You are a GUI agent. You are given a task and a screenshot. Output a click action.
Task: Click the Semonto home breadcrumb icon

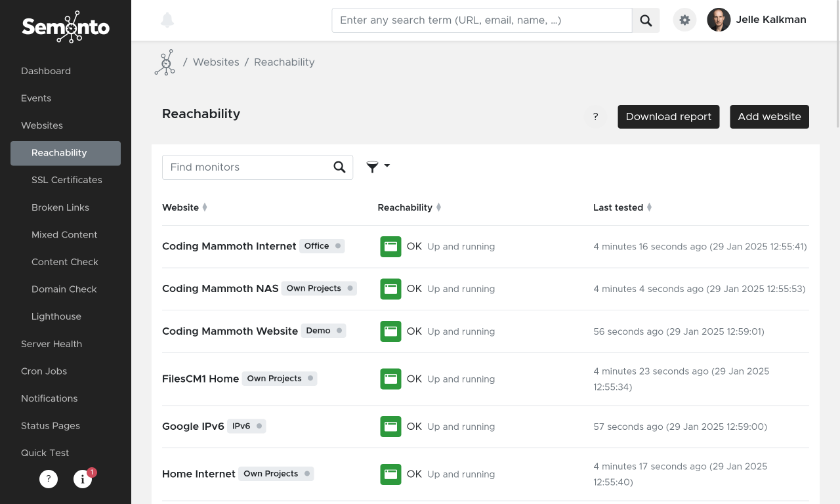(x=165, y=62)
